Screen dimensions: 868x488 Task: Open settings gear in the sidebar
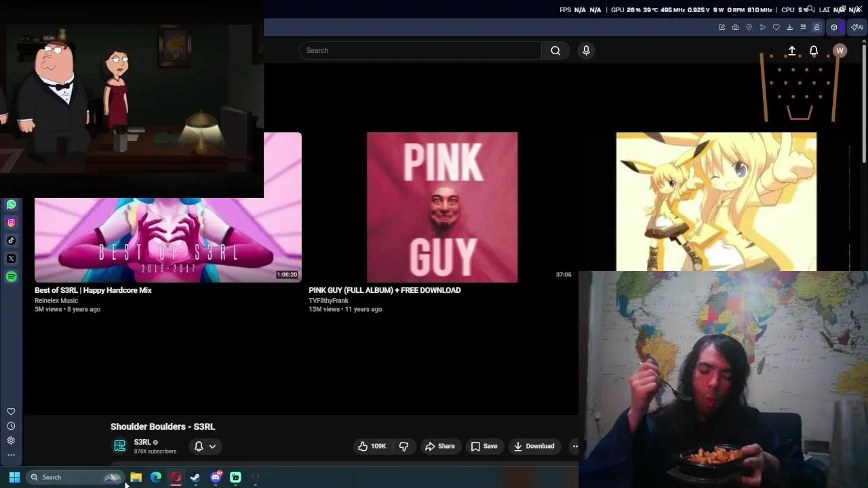click(11, 440)
